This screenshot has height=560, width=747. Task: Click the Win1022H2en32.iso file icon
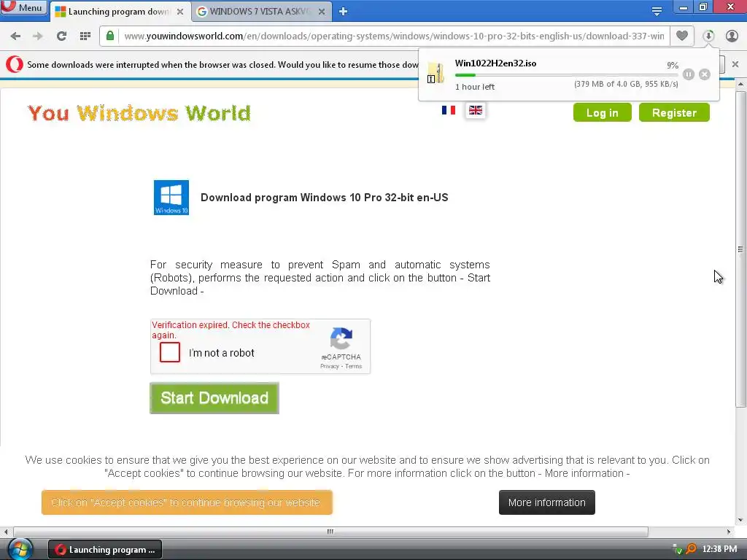coord(436,74)
